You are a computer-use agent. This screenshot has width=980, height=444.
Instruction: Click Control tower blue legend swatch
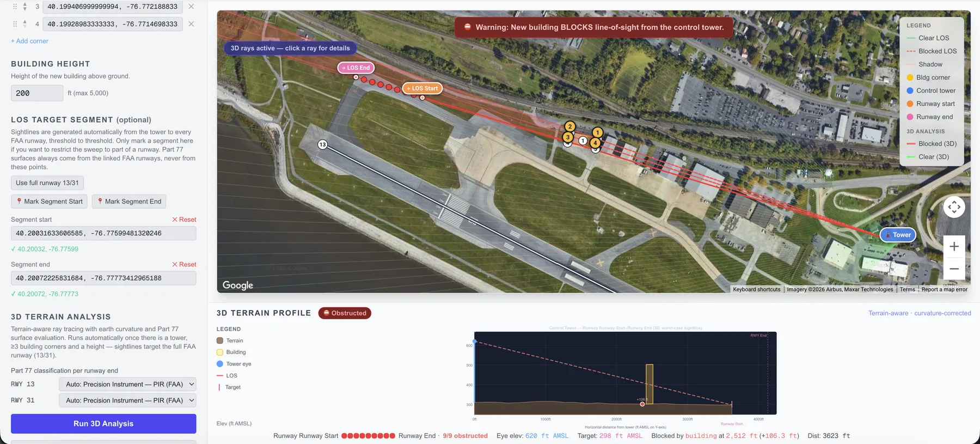coord(910,90)
